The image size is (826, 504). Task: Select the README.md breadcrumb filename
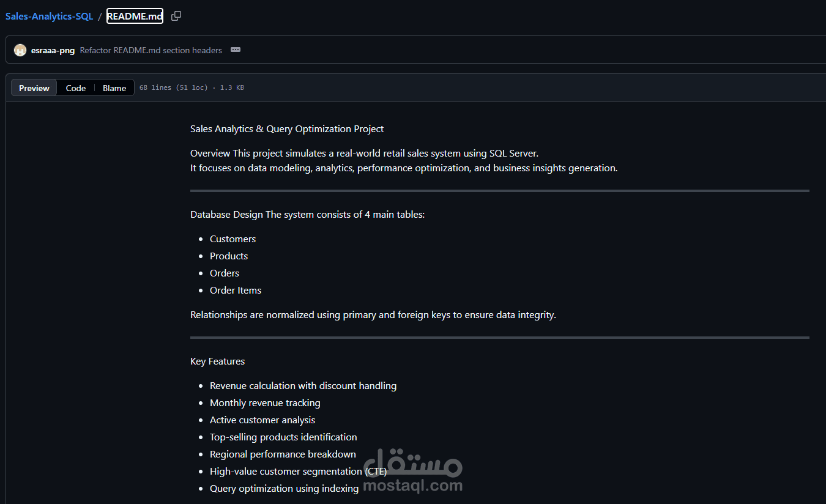click(x=135, y=16)
